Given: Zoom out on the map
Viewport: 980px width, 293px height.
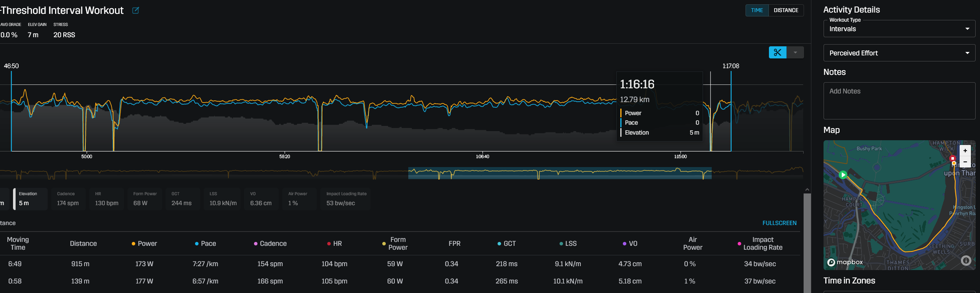Looking at the screenshot, I should click(965, 162).
